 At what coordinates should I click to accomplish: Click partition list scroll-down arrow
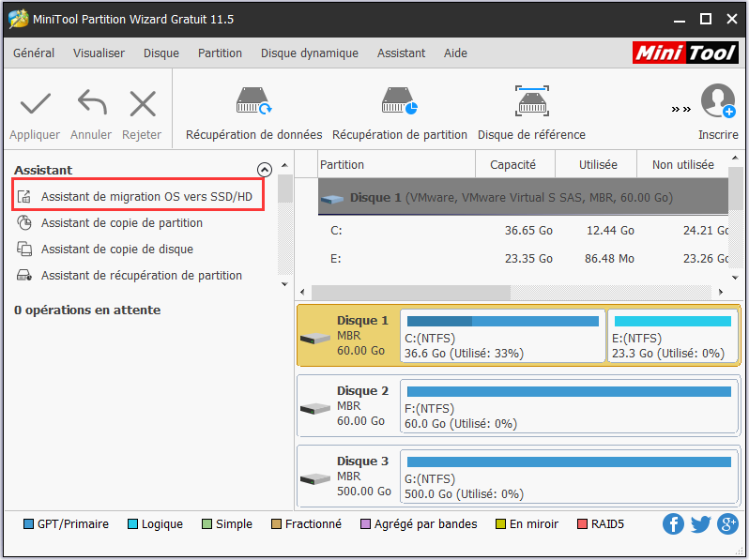(x=735, y=278)
